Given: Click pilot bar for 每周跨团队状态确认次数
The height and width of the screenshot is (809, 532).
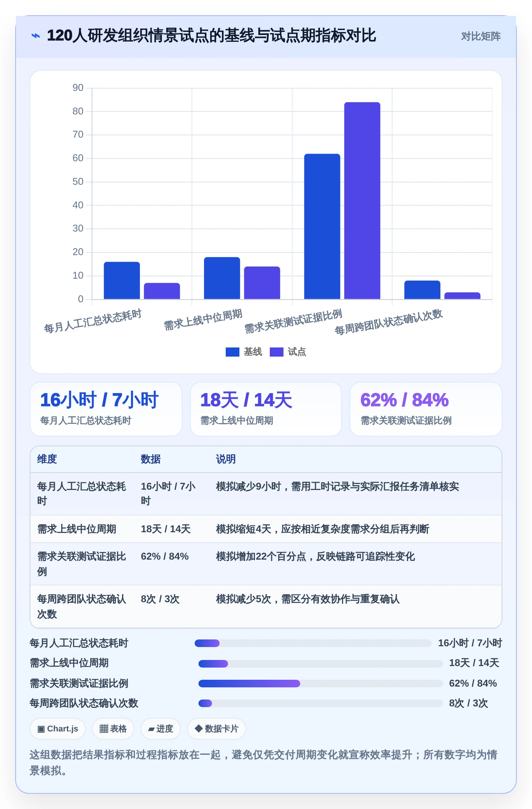Looking at the screenshot, I should point(462,296).
